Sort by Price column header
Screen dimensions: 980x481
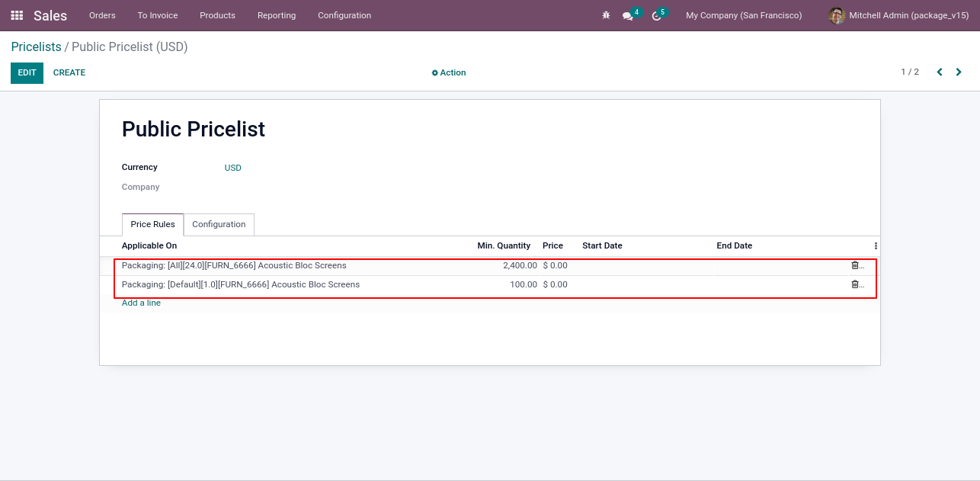coord(552,245)
